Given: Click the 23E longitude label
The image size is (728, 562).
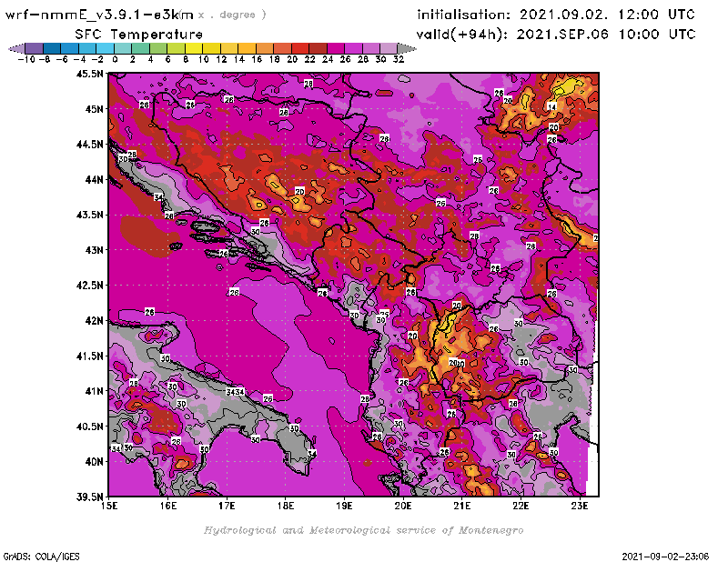Looking at the screenshot, I should pyautogui.click(x=580, y=506).
